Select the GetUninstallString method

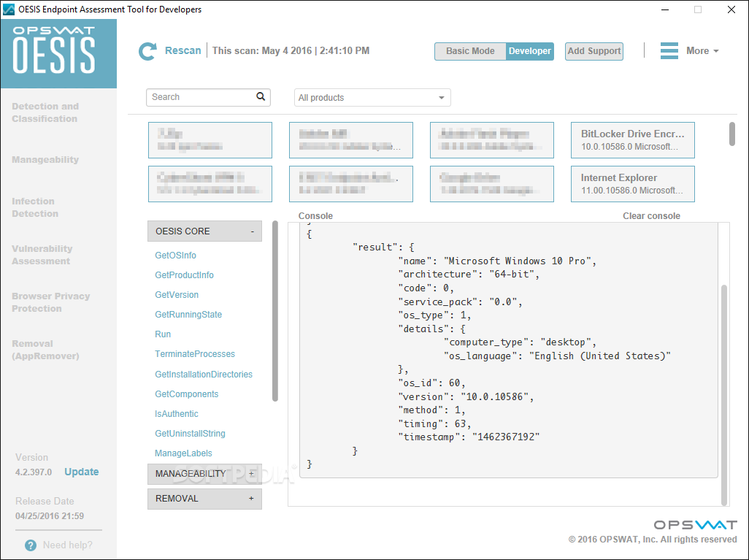coord(190,434)
